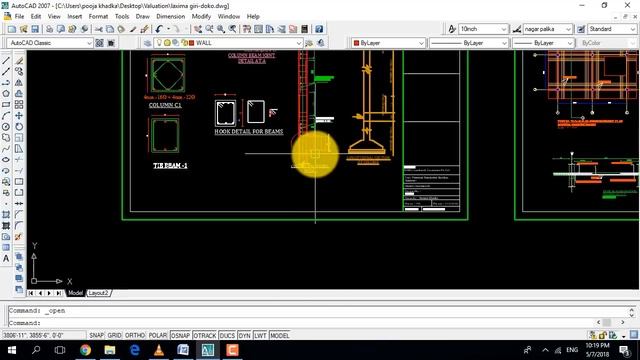The image size is (640, 360).
Task: Select the Erase tool
Action: coord(19,61)
